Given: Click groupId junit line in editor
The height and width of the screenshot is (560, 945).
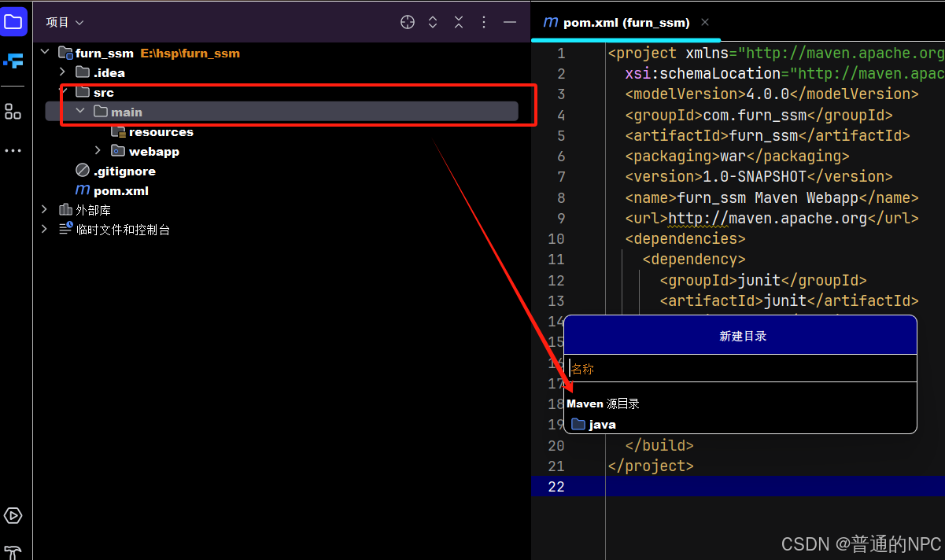Looking at the screenshot, I should click(763, 280).
